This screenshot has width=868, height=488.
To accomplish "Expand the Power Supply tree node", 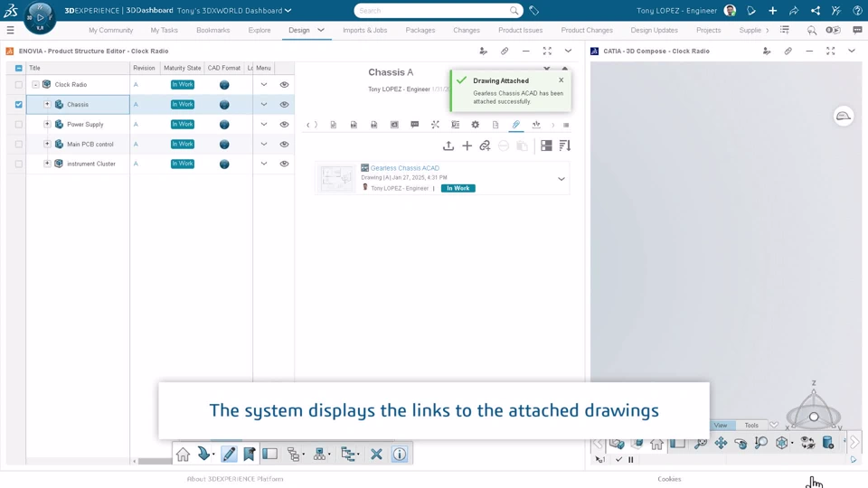I will 47,124.
